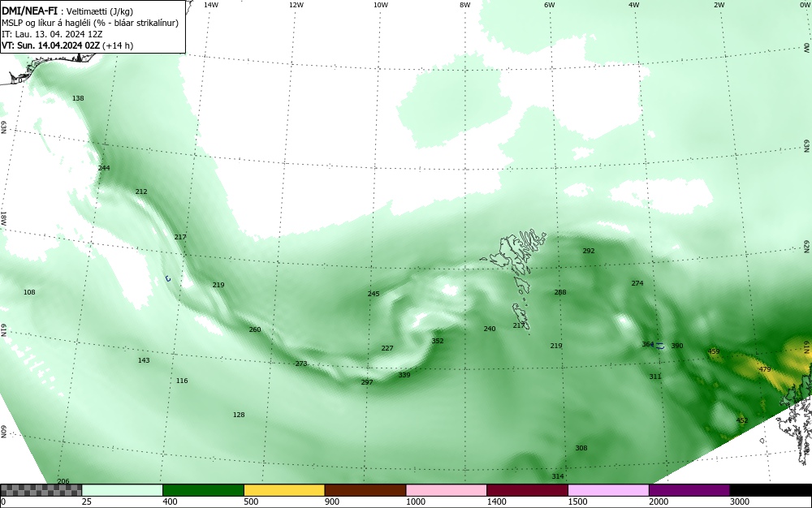Click the legend scale label '3000'

tap(740, 502)
